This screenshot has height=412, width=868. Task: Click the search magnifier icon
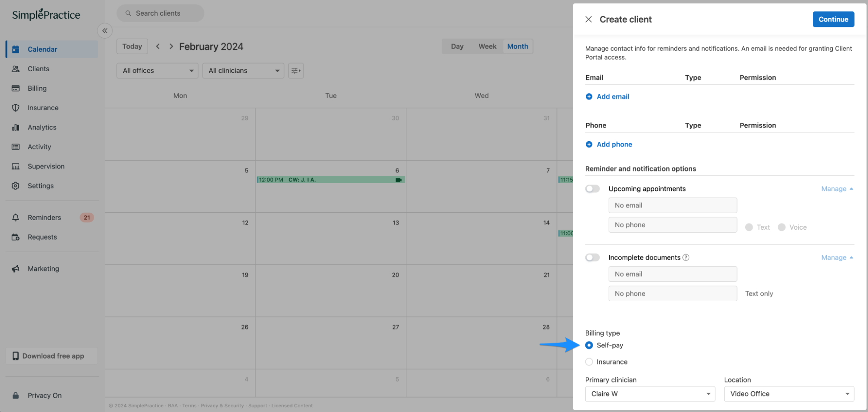tap(128, 13)
